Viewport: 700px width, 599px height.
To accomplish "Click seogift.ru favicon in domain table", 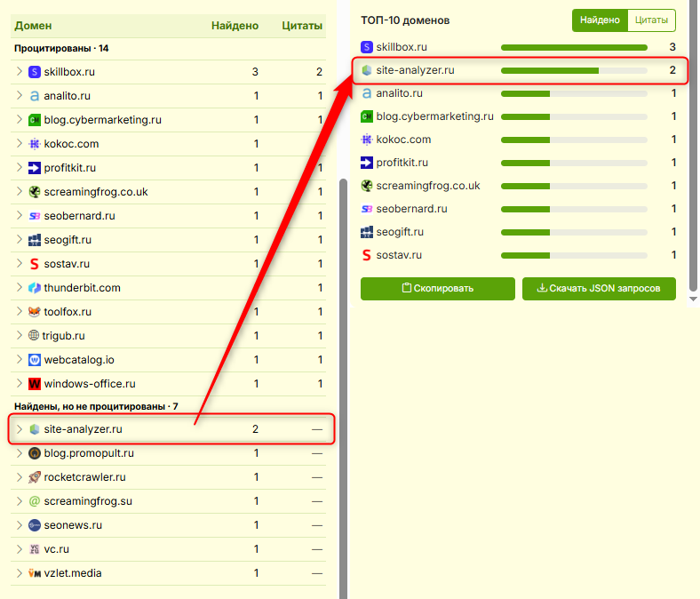I will [x=35, y=240].
